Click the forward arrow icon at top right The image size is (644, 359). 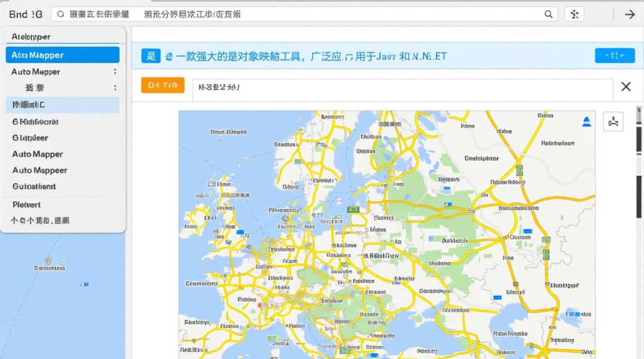coord(630,14)
